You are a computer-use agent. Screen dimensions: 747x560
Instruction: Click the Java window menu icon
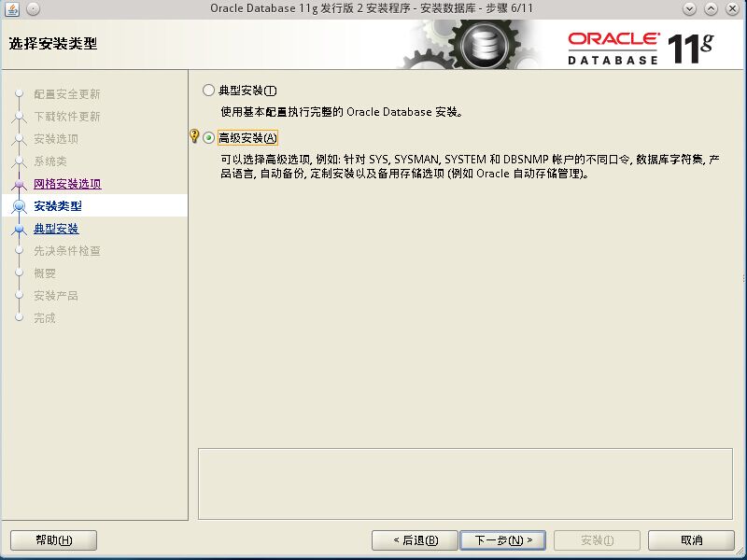pyautogui.click(x=12, y=8)
